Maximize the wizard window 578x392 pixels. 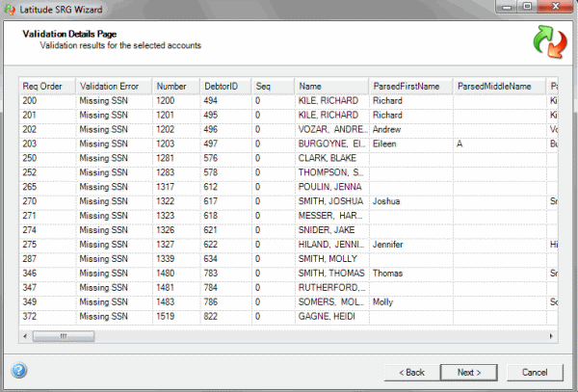pos(528,7)
